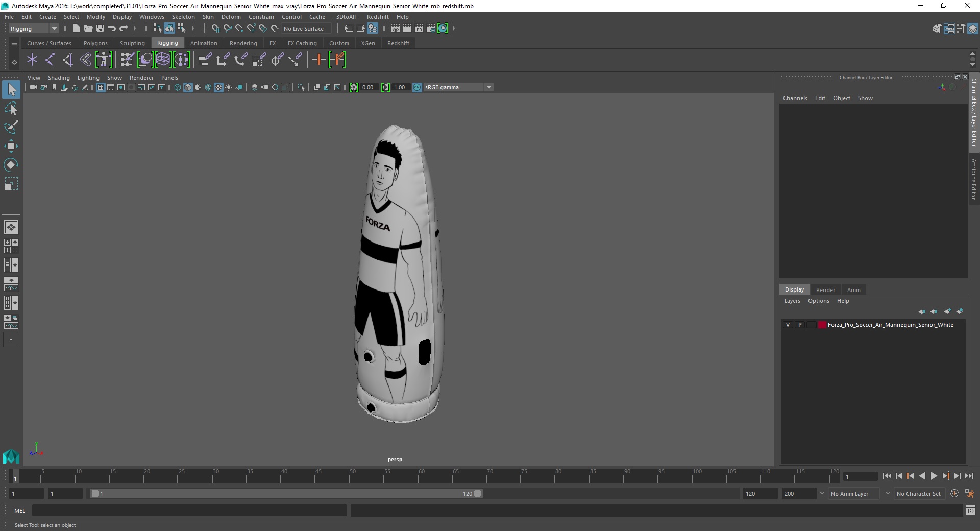
Task: Switch to the Render layer tab
Action: (x=825, y=290)
